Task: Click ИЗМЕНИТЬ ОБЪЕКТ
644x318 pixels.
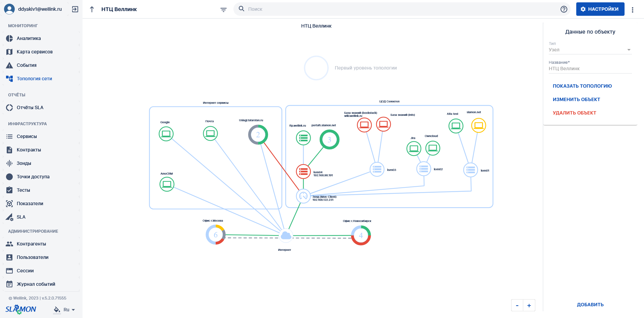Action: 577,99
